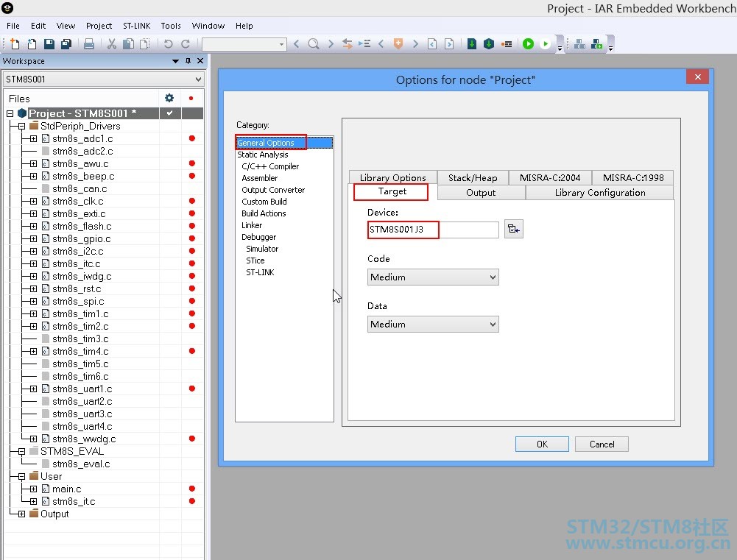Open the Tools menu
Image resolution: width=737 pixels, height=560 pixels.
(x=171, y=26)
